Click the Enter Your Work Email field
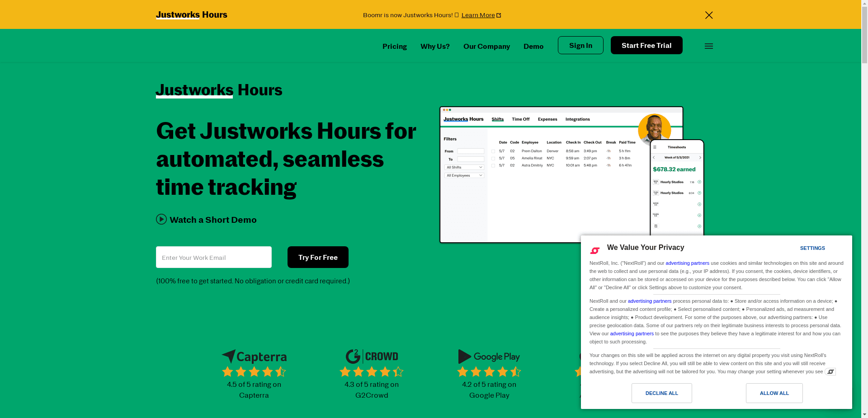Image resolution: width=868 pixels, height=418 pixels. point(213,257)
